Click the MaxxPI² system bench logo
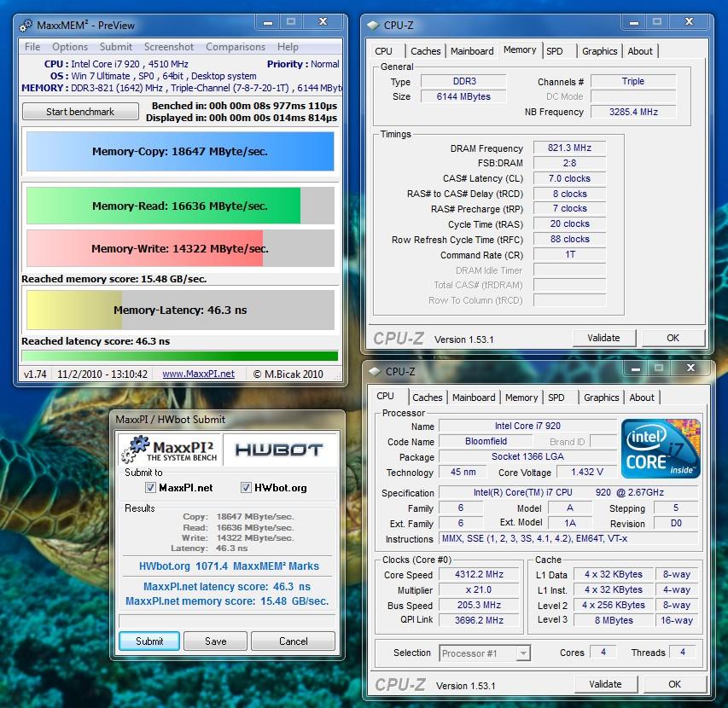728x708 pixels. pyautogui.click(x=170, y=450)
